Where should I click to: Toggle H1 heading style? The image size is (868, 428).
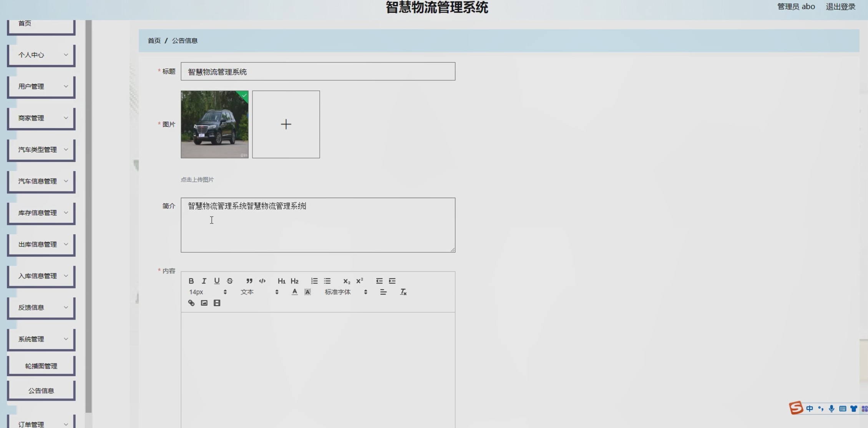coord(281,281)
